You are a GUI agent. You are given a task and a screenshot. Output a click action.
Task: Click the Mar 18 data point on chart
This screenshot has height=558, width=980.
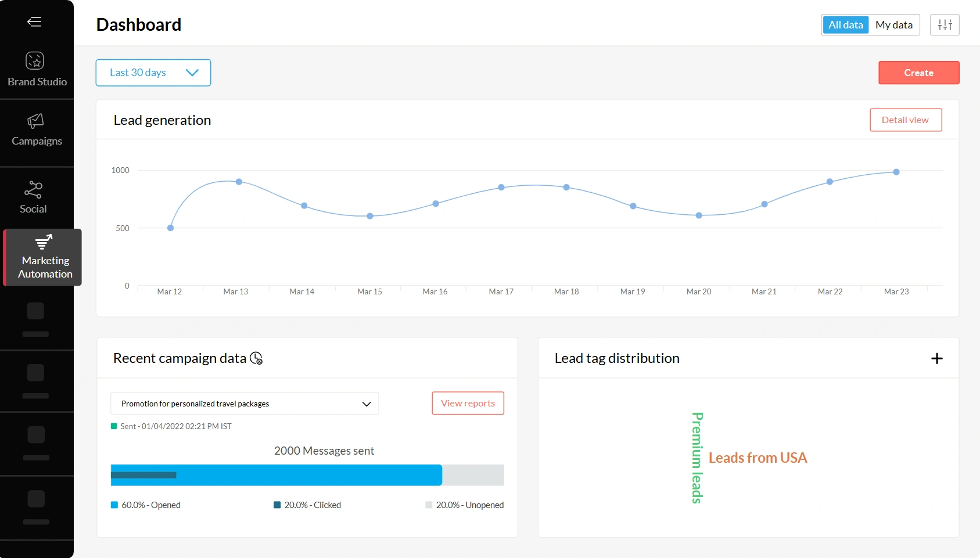pos(566,188)
